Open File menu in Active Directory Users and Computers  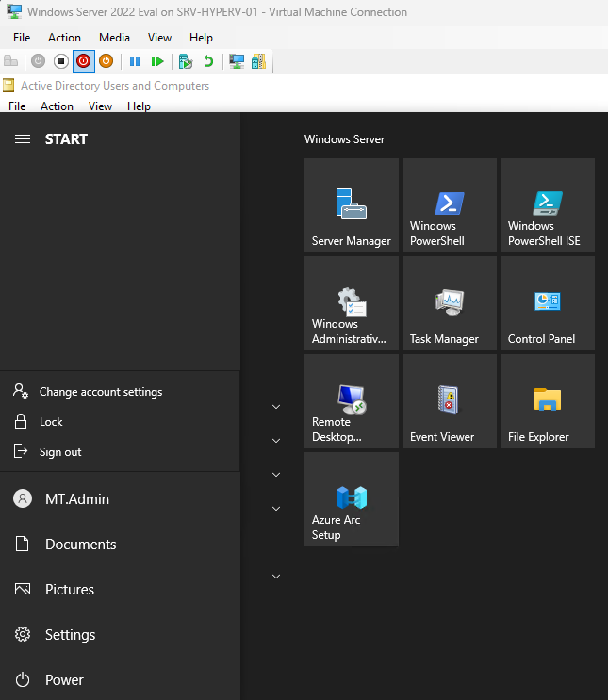click(17, 106)
